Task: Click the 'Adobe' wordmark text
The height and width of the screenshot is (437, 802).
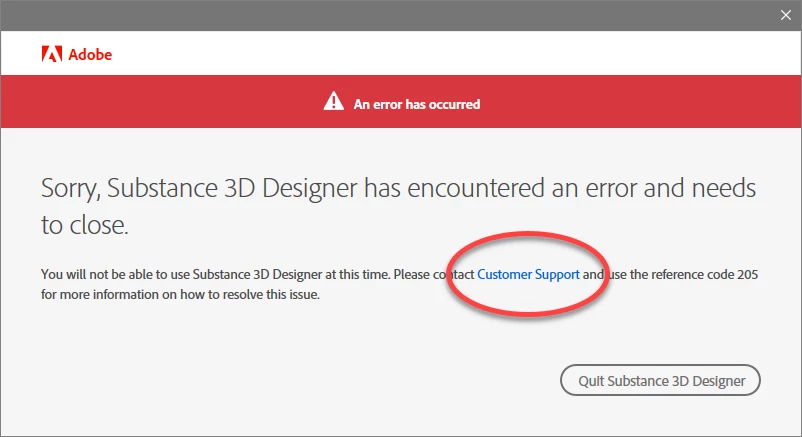Action: [90, 54]
